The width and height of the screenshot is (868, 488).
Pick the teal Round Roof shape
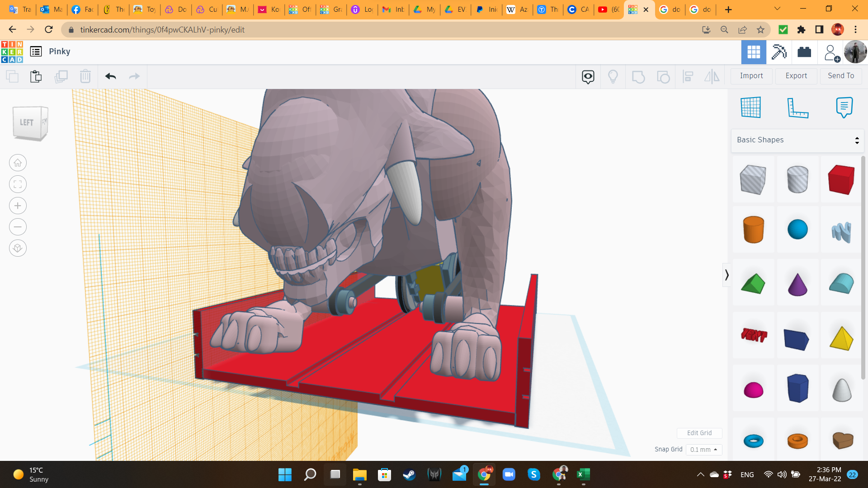tap(841, 283)
